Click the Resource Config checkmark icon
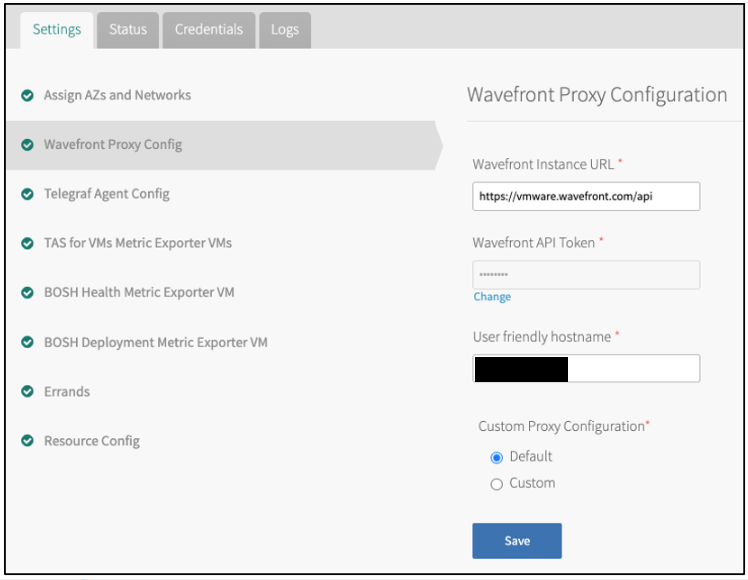This screenshot has height=580, width=748. 27,441
